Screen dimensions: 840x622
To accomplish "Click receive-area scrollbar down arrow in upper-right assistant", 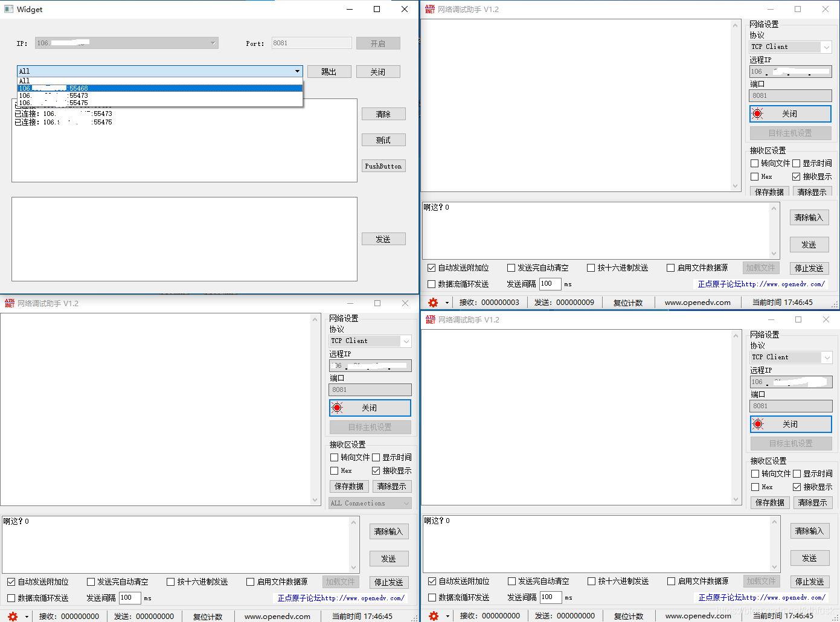I will (735, 186).
